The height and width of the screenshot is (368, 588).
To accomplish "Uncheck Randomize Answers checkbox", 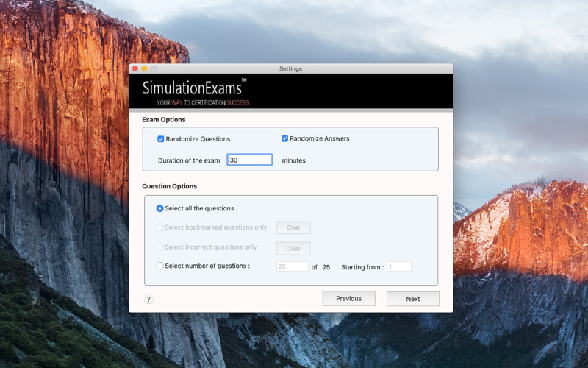I will (284, 138).
